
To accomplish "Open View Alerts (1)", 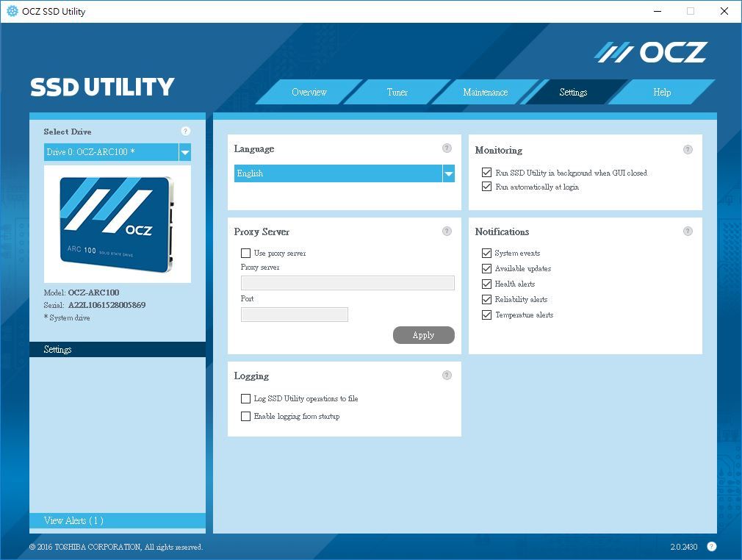I will [118, 520].
